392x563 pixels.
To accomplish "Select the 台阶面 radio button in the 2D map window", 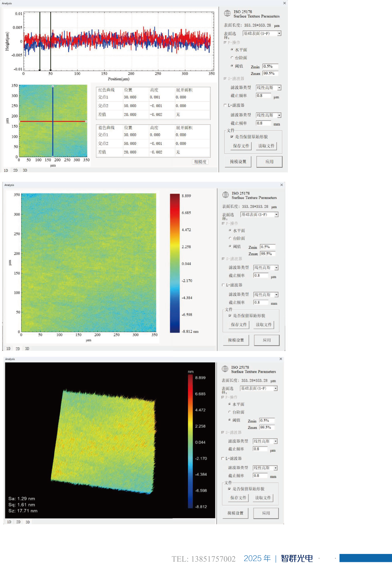I will tap(230, 238).
